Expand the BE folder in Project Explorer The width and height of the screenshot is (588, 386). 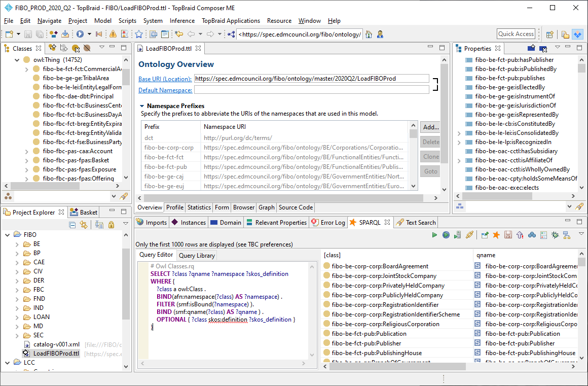[17, 244]
